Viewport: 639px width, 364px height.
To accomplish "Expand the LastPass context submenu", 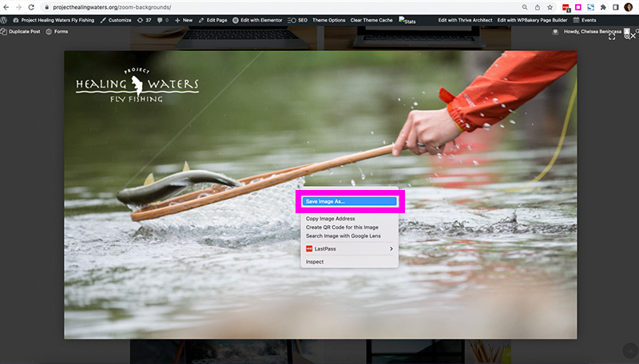I will [x=349, y=249].
